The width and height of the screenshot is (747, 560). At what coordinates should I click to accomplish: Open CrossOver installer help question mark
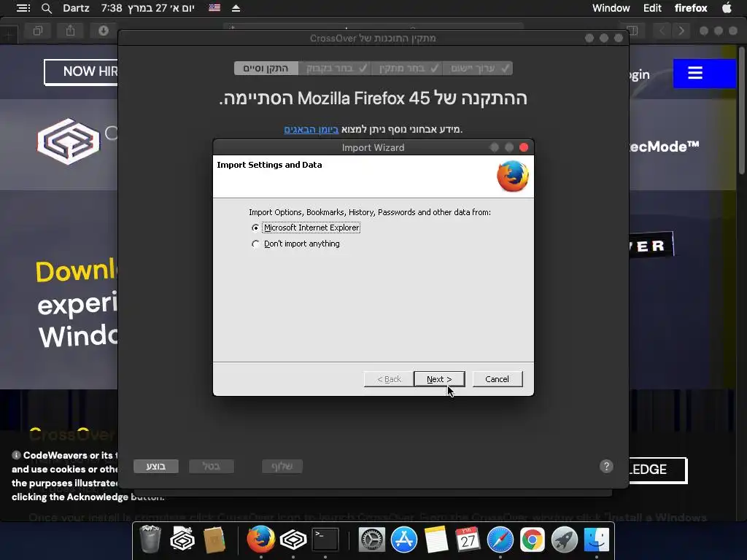click(606, 466)
